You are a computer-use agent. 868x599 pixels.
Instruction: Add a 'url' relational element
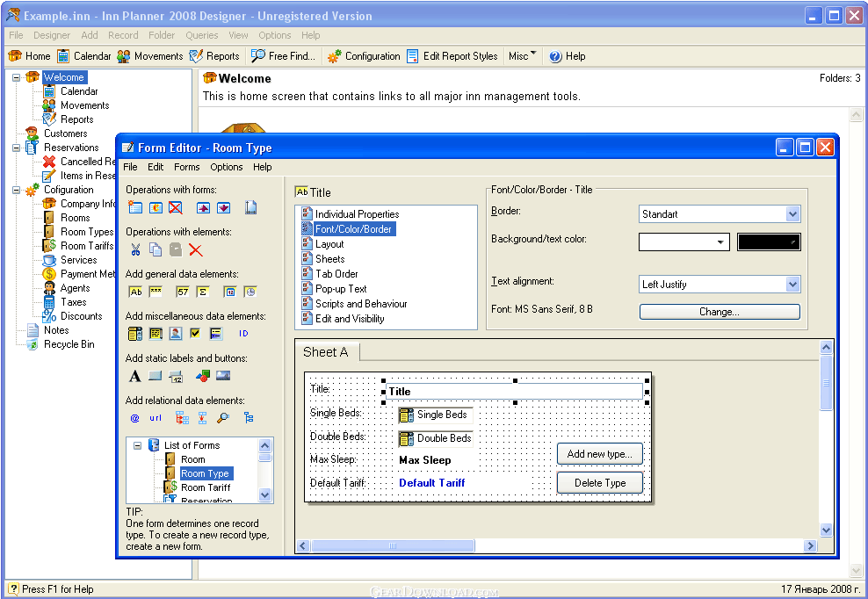tap(156, 418)
